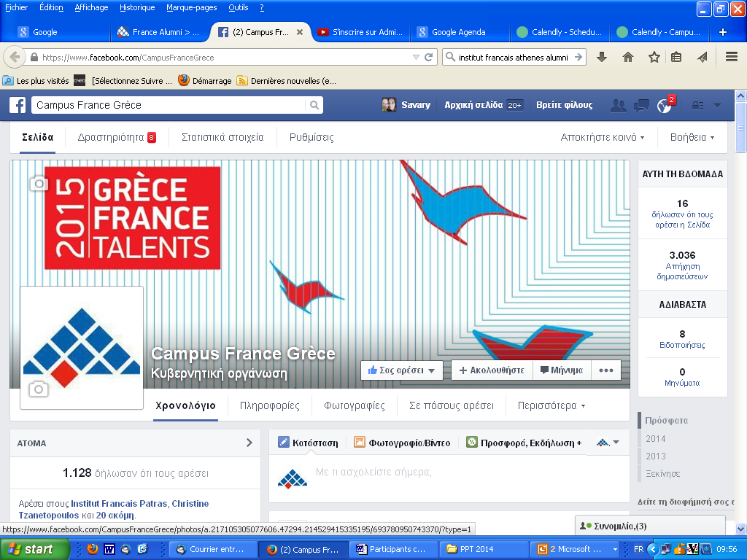Image resolution: width=747 pixels, height=560 pixels.
Task: Click the search go arrow in search box
Action: point(578,57)
